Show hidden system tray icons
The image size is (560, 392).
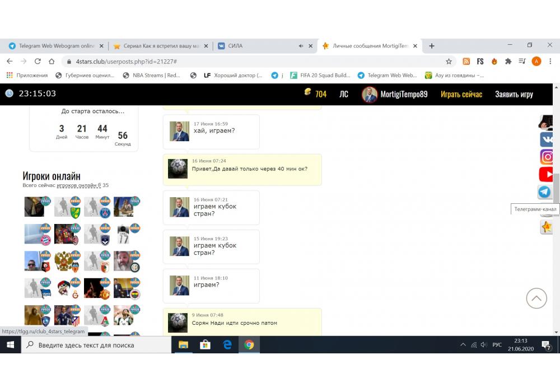tap(463, 345)
